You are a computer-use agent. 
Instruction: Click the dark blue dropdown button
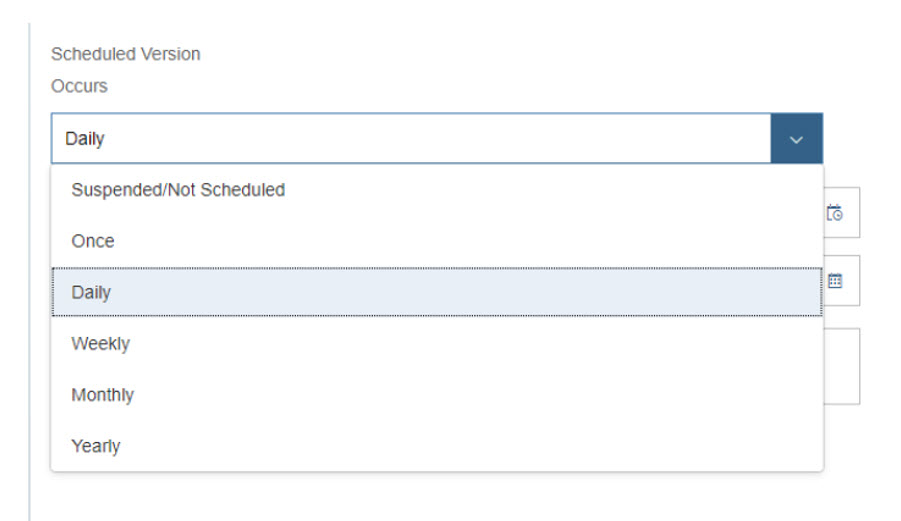(796, 138)
